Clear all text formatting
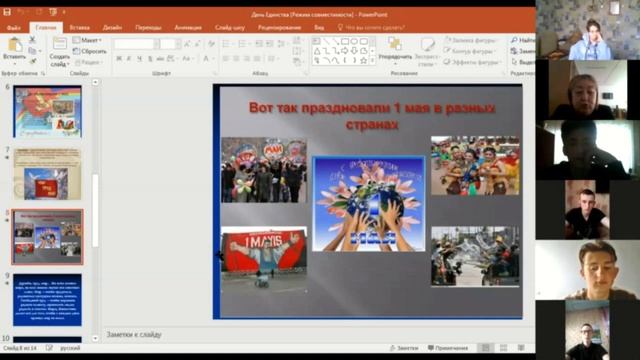Image resolution: width=640 pixels, height=360 pixels. (211, 44)
